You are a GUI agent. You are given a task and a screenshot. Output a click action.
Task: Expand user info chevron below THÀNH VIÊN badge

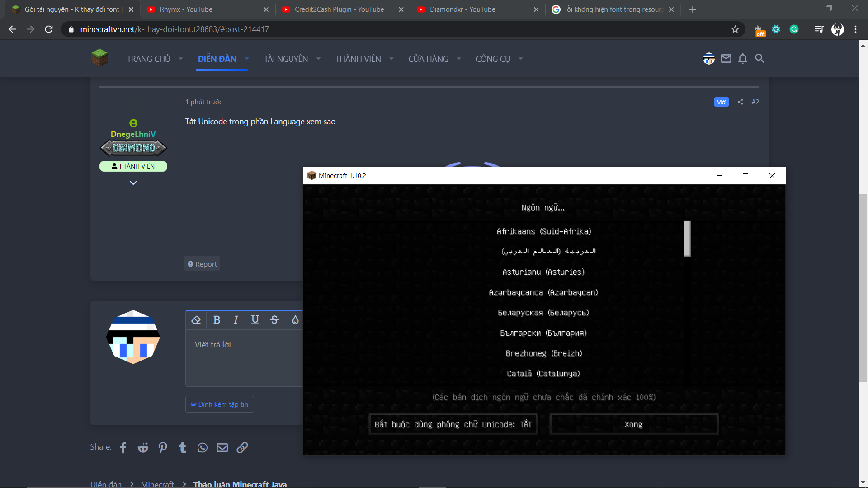pyautogui.click(x=133, y=183)
